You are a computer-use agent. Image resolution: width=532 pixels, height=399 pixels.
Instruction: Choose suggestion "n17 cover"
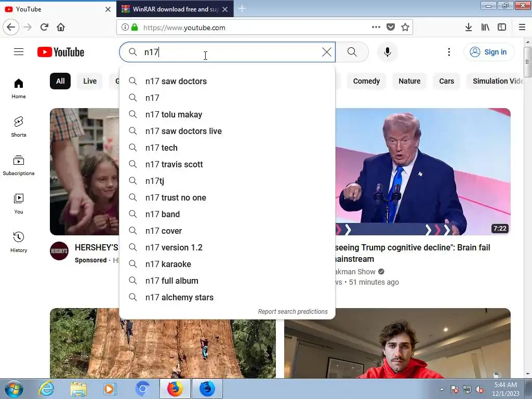point(228,231)
